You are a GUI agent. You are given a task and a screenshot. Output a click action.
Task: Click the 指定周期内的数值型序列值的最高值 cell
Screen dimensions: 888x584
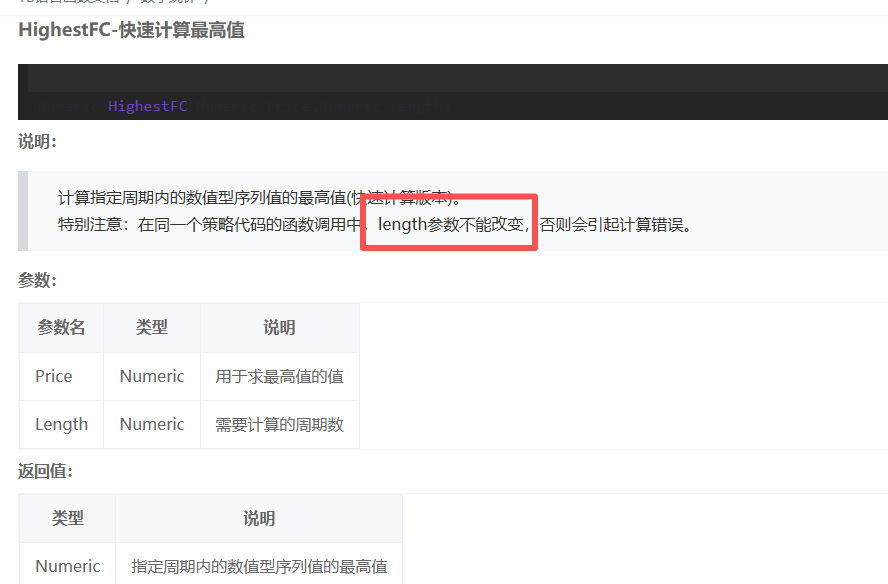point(259,567)
